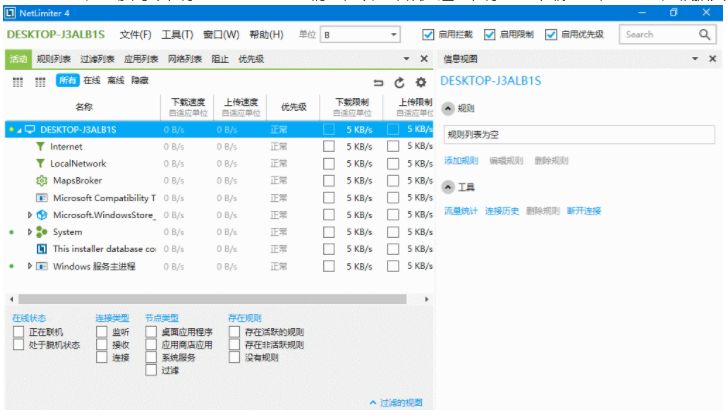Open the 连接历史 link
728x415 pixels.
(502, 211)
